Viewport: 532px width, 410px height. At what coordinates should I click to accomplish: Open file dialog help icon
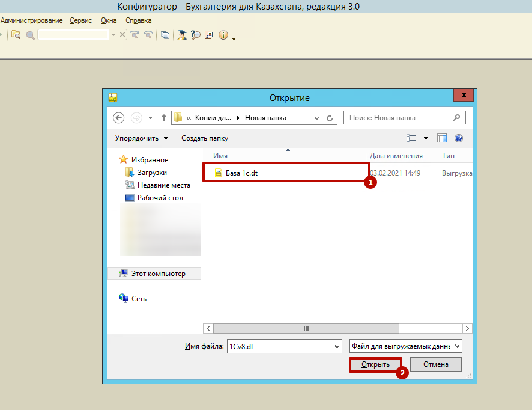pos(459,138)
